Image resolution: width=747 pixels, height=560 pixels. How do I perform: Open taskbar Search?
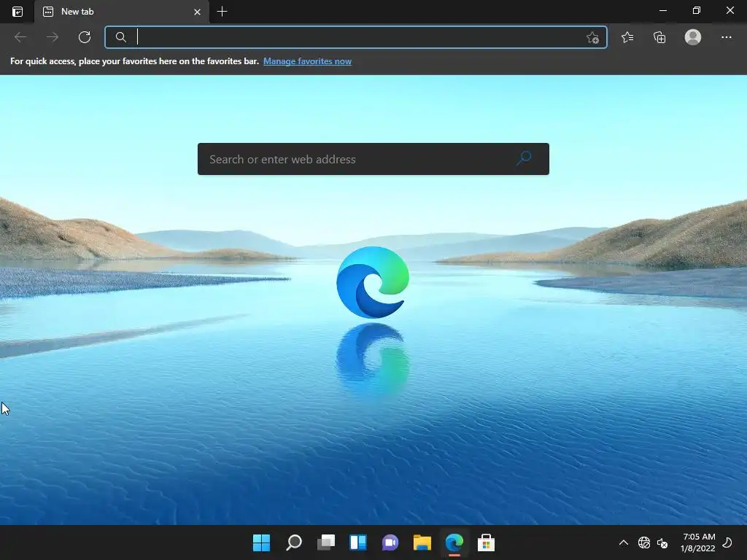click(294, 542)
